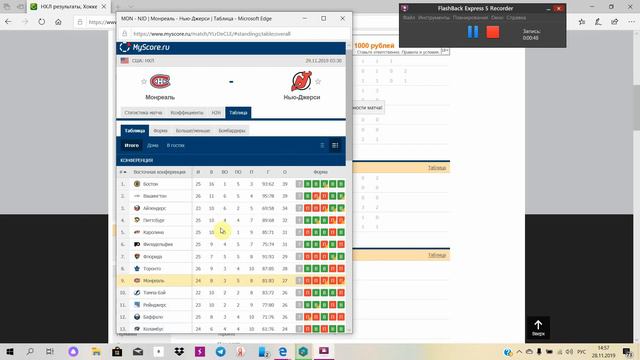
Task: Click the USA flag icon
Action: pyautogui.click(x=124, y=60)
